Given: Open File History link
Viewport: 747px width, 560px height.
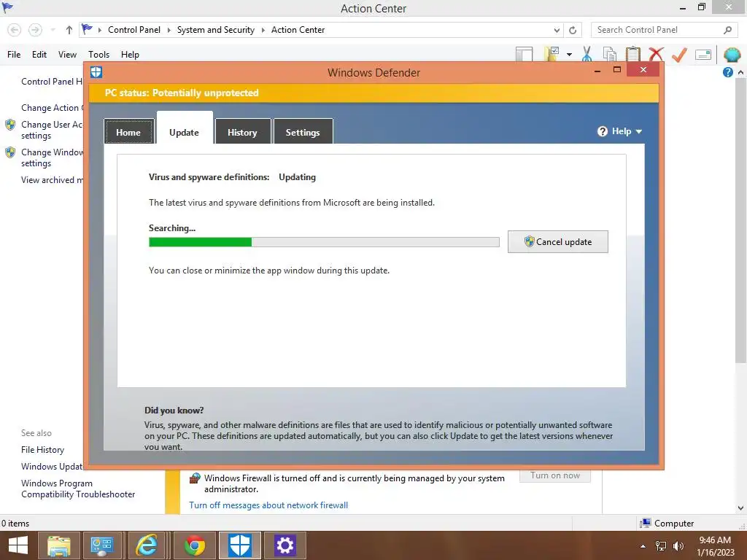Looking at the screenshot, I should click(x=42, y=449).
